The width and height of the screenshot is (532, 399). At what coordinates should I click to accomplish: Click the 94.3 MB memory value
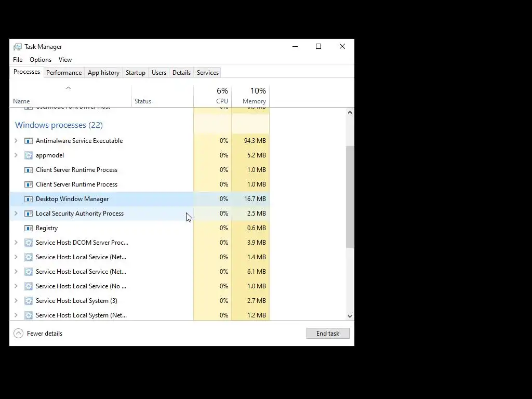tap(255, 141)
